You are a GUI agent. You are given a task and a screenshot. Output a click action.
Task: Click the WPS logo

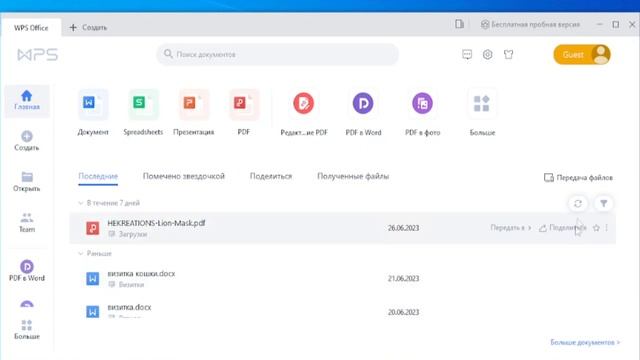click(38, 54)
